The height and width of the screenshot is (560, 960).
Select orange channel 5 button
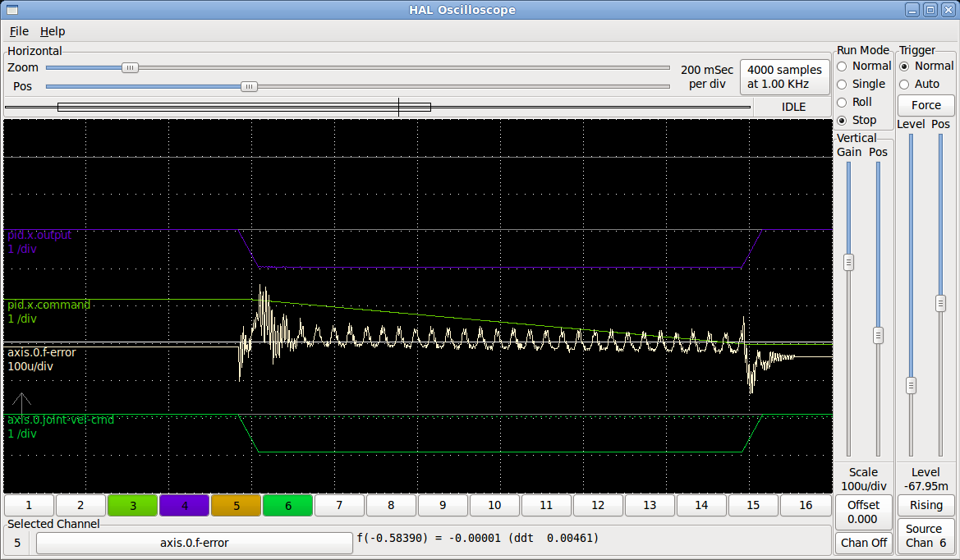[x=237, y=506]
